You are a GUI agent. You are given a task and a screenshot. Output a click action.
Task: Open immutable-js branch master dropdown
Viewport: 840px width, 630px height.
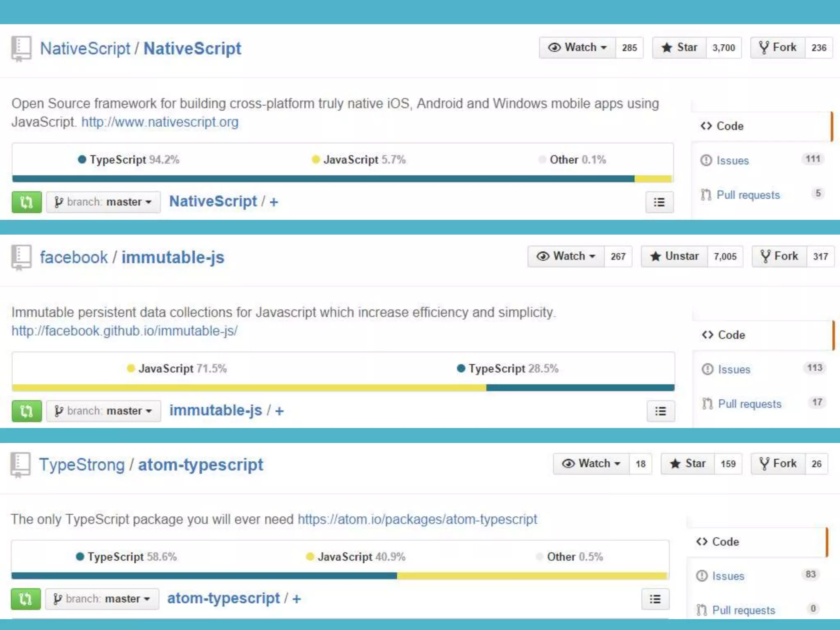tap(103, 411)
